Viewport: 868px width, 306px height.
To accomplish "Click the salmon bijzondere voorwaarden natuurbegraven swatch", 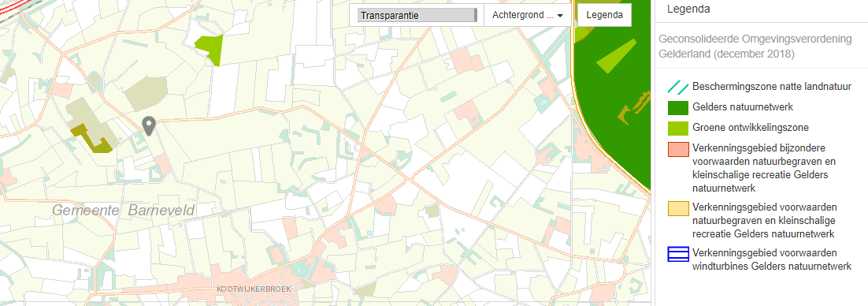I will click(678, 150).
